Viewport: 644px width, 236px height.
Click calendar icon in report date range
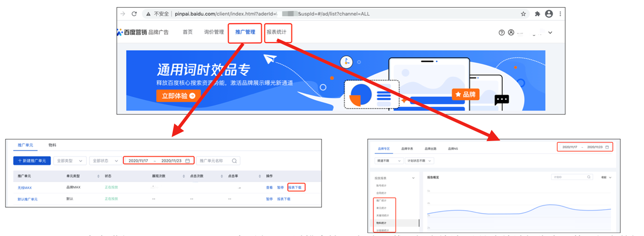607,147
